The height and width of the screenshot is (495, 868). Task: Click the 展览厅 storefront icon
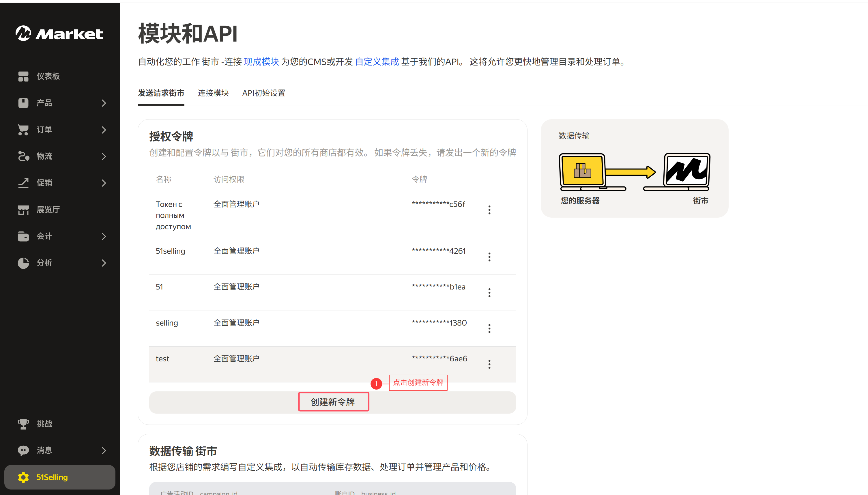click(x=23, y=210)
